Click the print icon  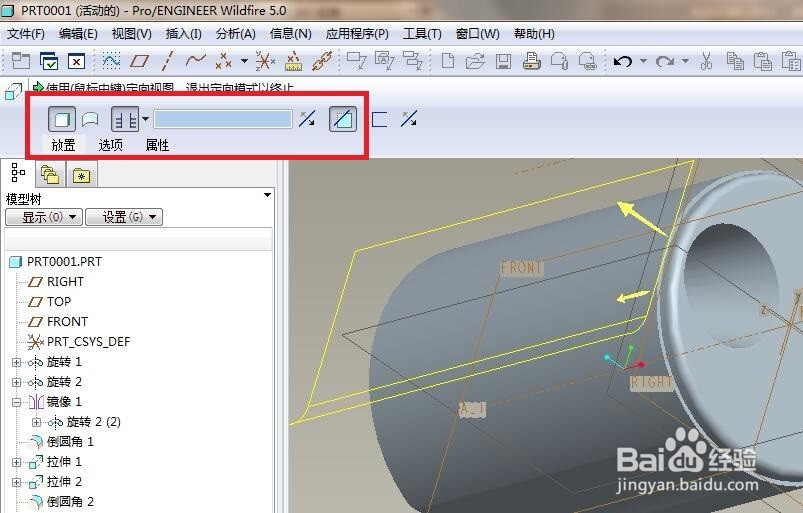532,61
